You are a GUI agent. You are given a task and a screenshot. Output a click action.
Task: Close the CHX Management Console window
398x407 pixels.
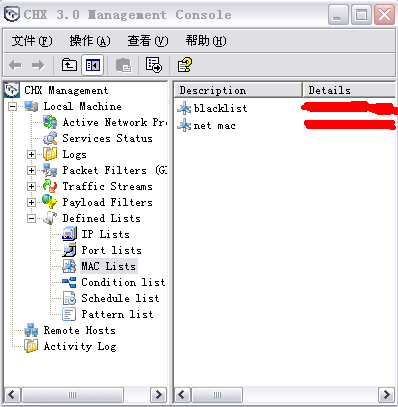(384, 15)
